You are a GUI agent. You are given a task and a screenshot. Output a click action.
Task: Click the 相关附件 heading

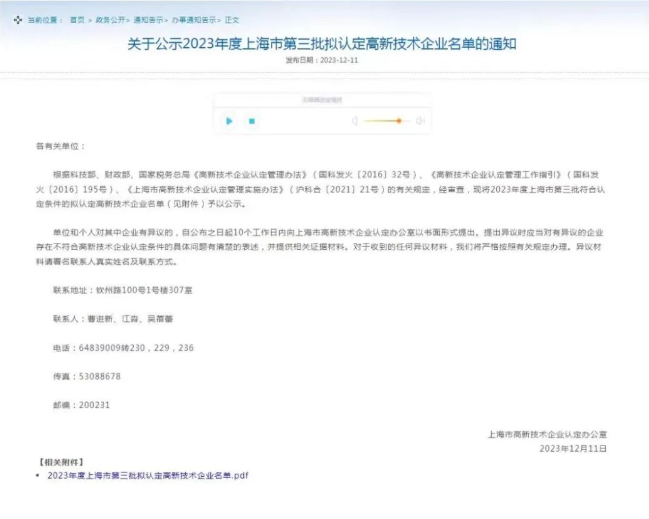pyautogui.click(x=61, y=462)
